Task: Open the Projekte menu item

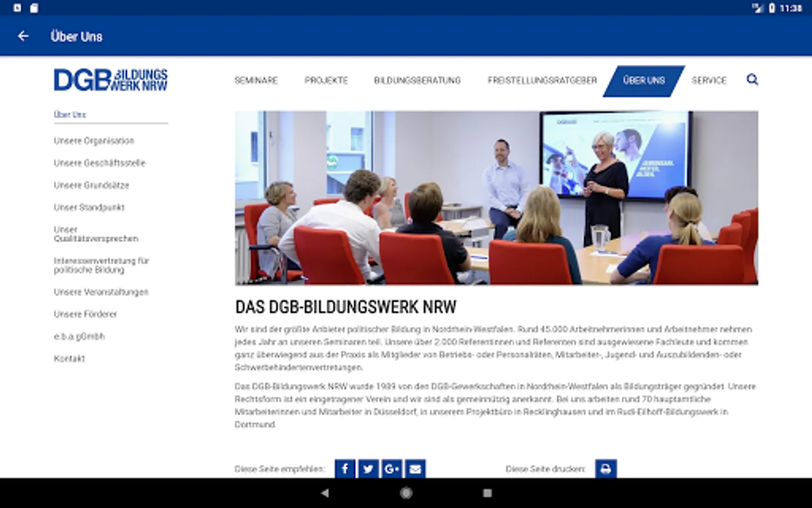Action: coord(326,80)
